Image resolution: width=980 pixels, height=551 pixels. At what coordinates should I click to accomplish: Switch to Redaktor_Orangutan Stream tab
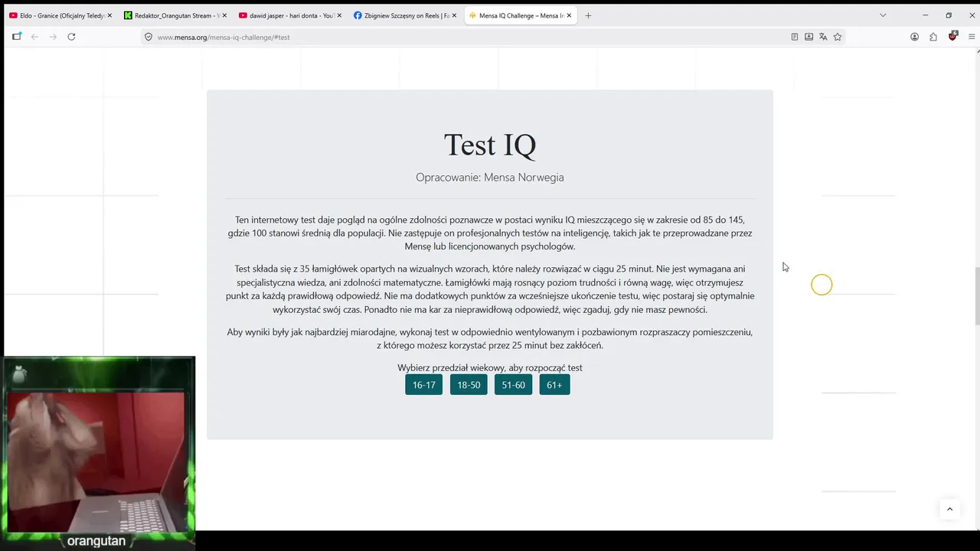point(175,15)
